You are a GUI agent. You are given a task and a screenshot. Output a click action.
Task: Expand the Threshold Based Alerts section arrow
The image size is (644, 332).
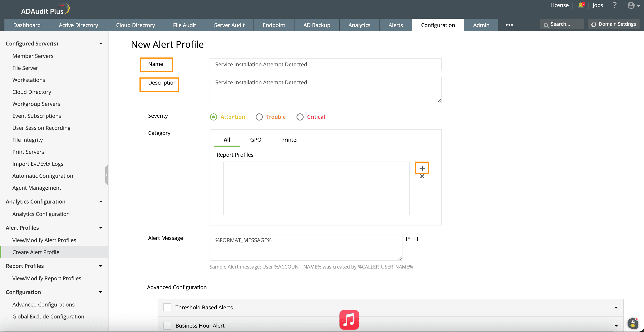[616, 308]
